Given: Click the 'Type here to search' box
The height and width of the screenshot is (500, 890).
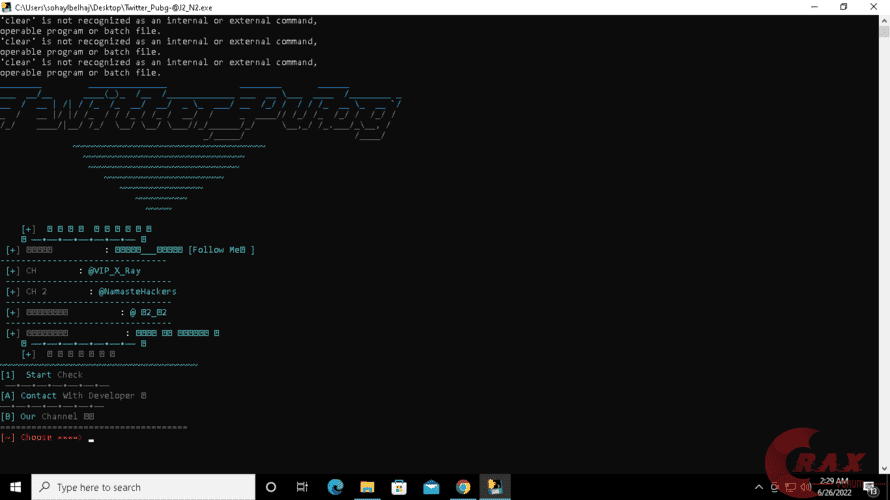Looking at the screenshot, I should (x=145, y=487).
